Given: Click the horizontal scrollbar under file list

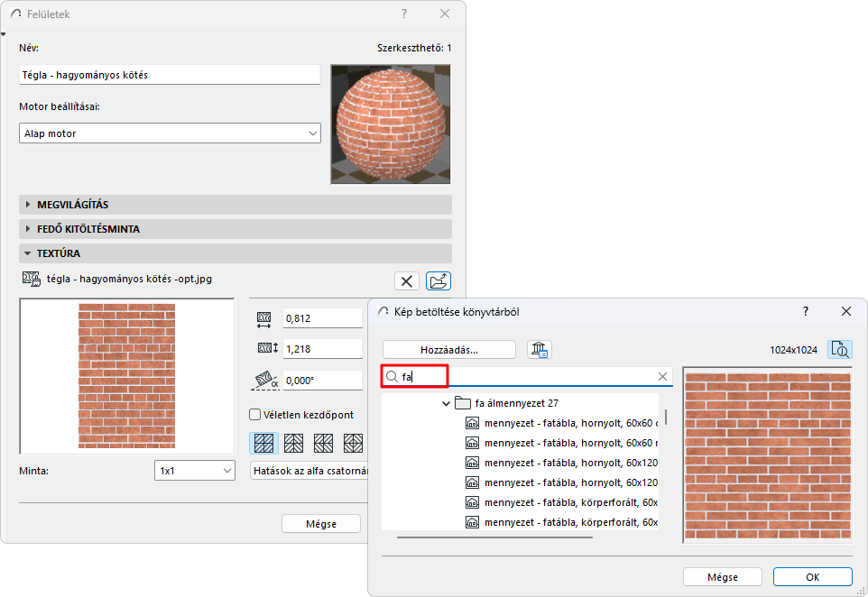Looking at the screenshot, I should pyautogui.click(x=494, y=537).
